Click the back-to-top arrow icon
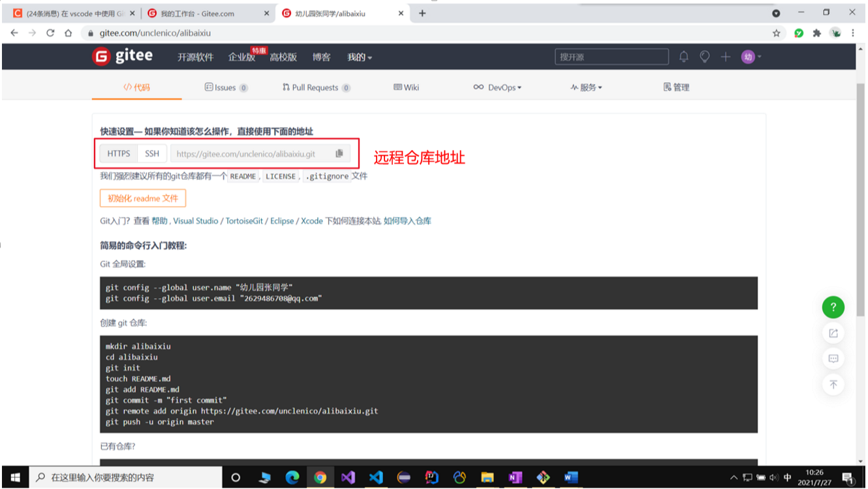Image resolution: width=868 pixels, height=489 pixels. click(833, 385)
